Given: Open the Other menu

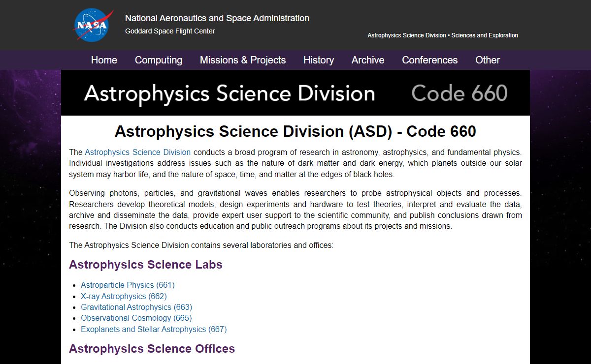Looking at the screenshot, I should pos(488,60).
